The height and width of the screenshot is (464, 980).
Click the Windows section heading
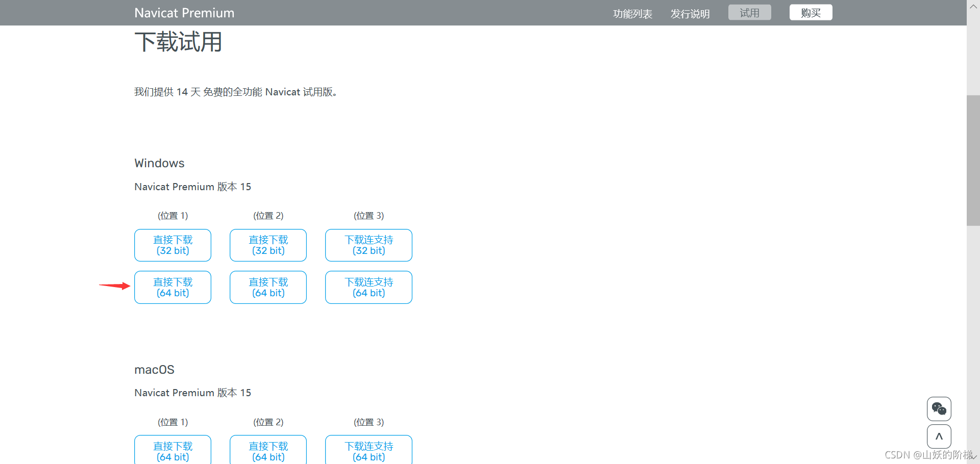point(159,163)
